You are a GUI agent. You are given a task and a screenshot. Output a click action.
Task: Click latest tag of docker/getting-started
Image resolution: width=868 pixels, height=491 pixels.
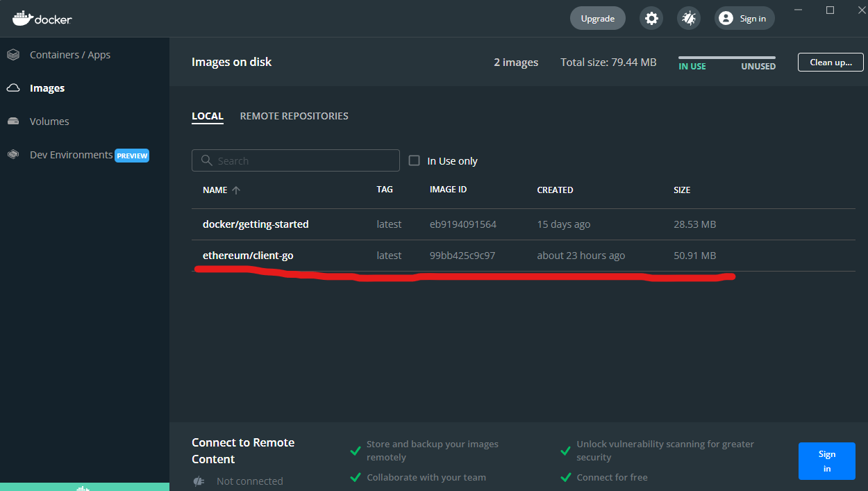coord(389,224)
